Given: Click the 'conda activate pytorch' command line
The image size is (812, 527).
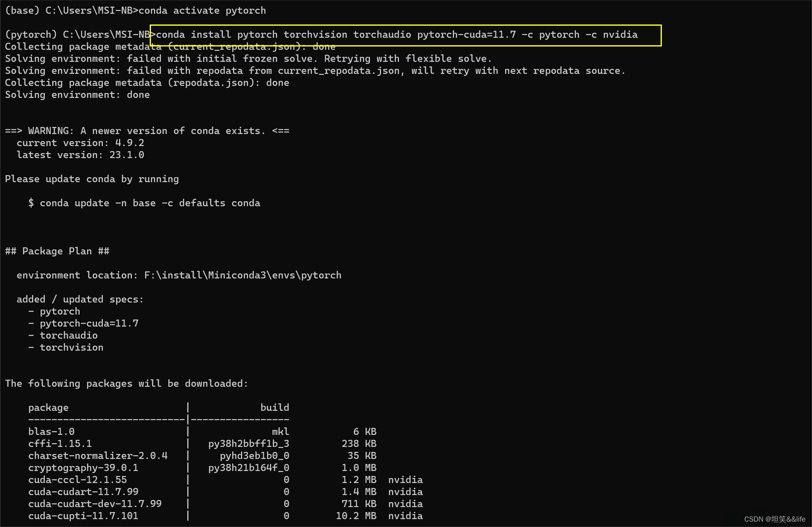Looking at the screenshot, I should [135, 10].
